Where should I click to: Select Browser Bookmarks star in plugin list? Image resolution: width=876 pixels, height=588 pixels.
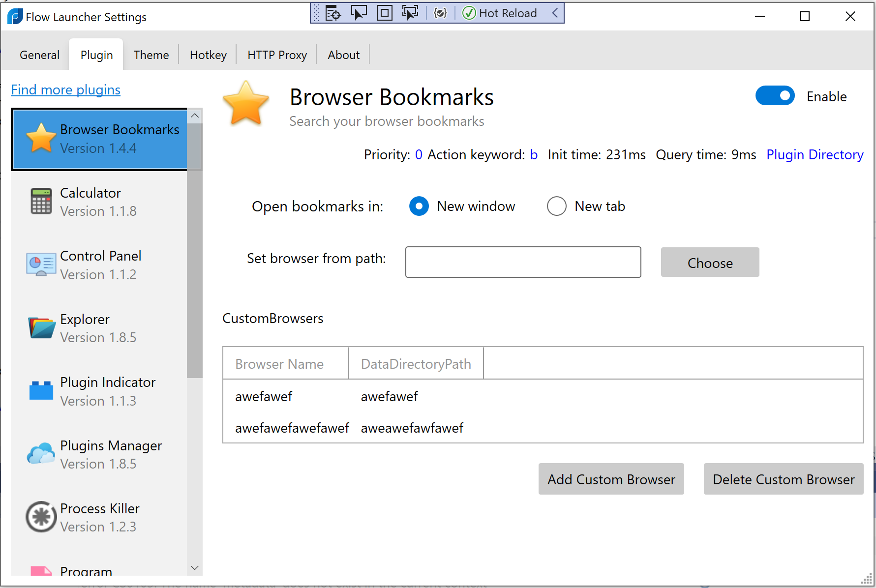[x=41, y=138]
